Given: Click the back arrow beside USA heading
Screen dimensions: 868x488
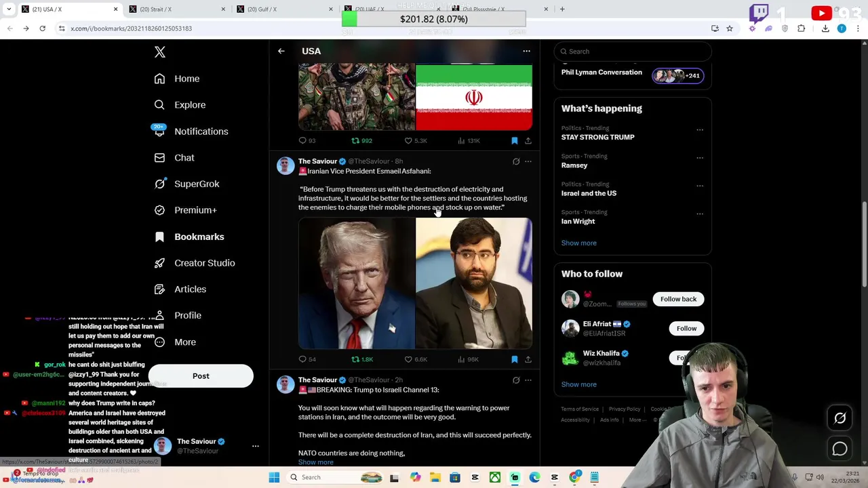Looking at the screenshot, I should (281, 52).
